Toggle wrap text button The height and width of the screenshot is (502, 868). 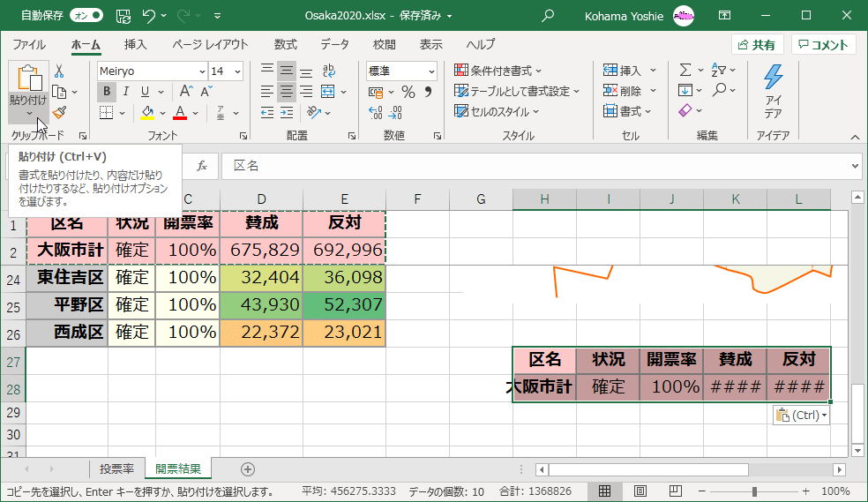point(329,71)
